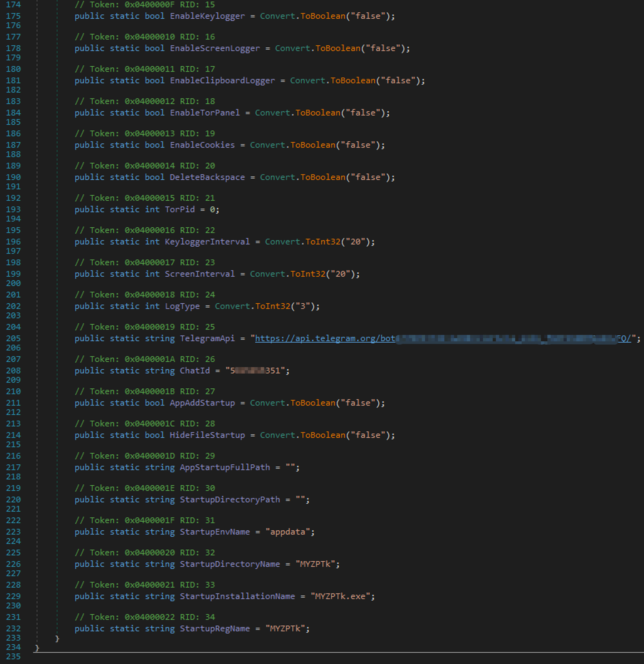This screenshot has height=664, width=644.
Task: Click ToInt32 on the ScreenInterval line
Action: pyautogui.click(x=308, y=274)
